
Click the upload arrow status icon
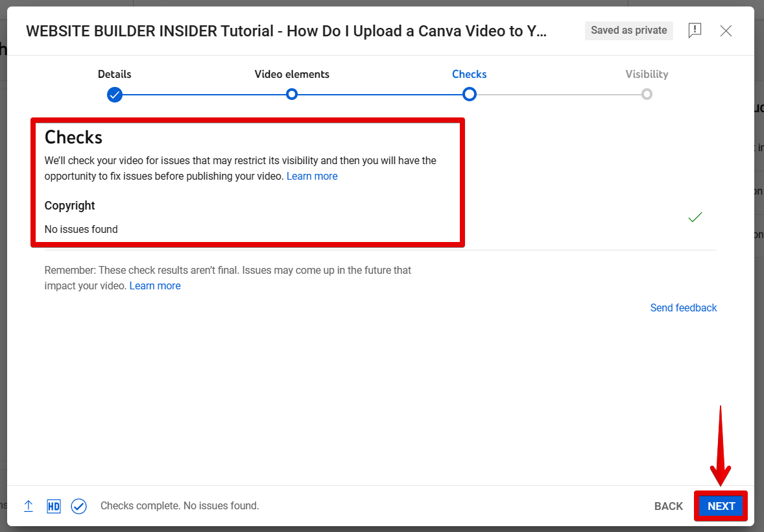pyautogui.click(x=29, y=506)
